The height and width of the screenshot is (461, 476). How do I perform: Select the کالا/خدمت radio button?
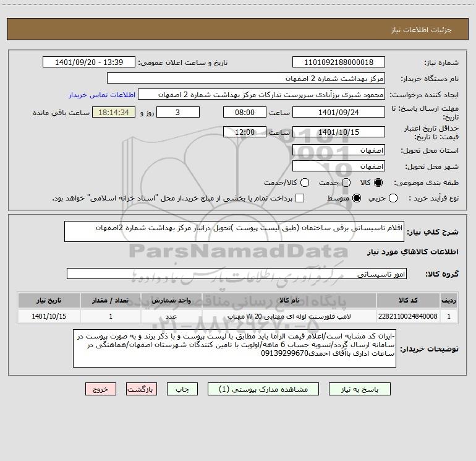pos(305,183)
